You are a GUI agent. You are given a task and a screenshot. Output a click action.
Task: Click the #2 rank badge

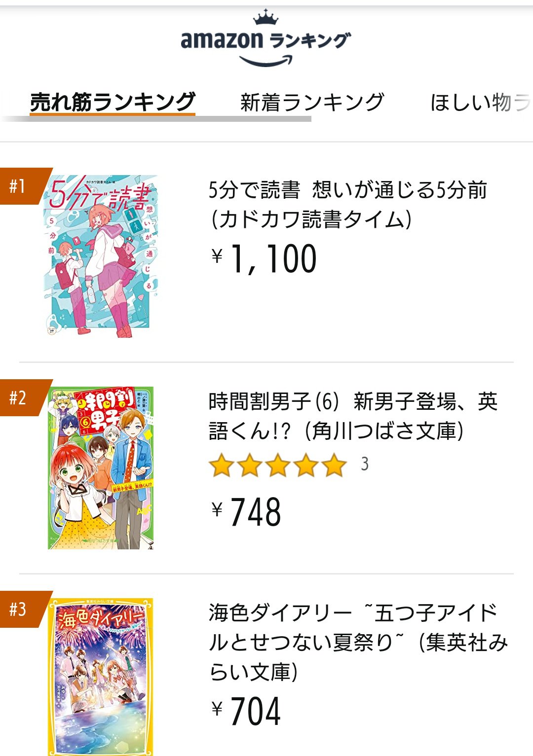pos(20,397)
